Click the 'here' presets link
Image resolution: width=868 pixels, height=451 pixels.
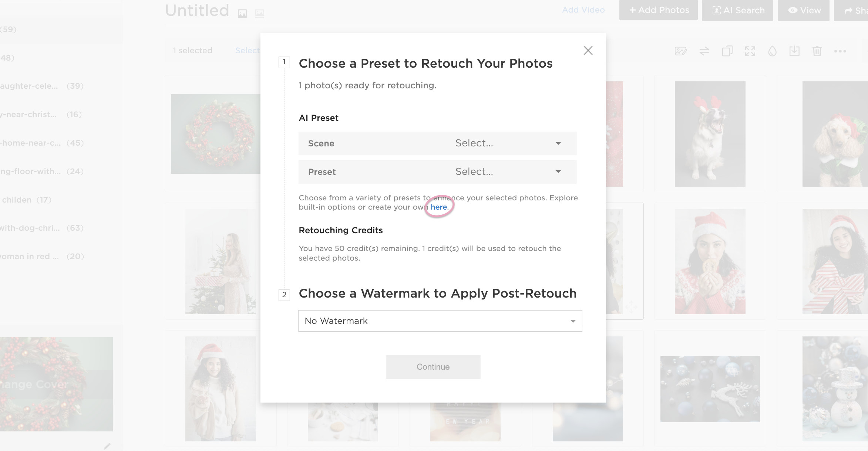click(x=439, y=207)
